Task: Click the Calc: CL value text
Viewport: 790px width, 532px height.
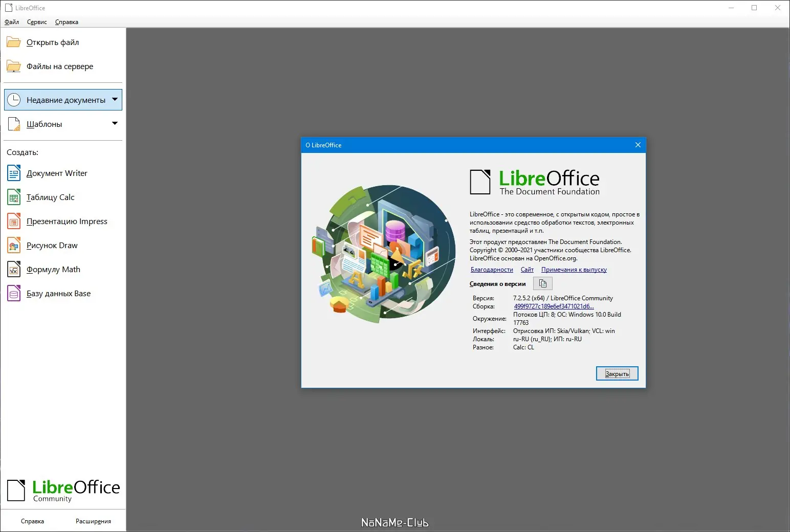Action: click(523, 347)
